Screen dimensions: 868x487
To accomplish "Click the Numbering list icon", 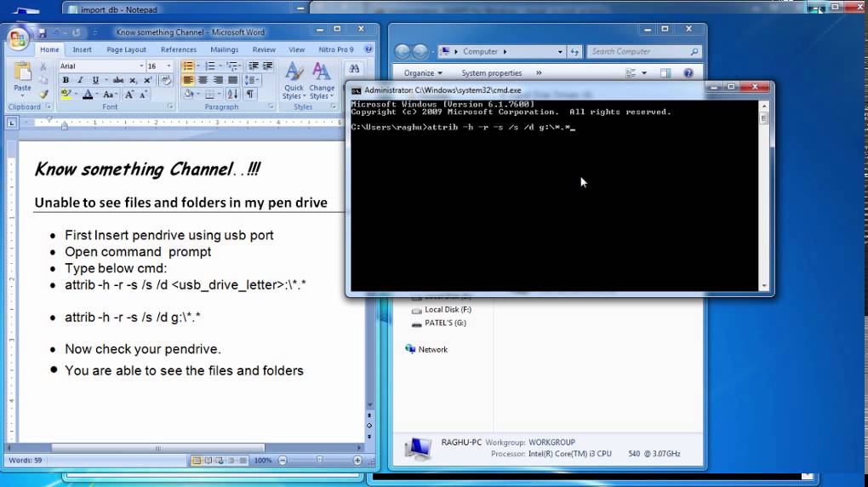I will coord(210,66).
